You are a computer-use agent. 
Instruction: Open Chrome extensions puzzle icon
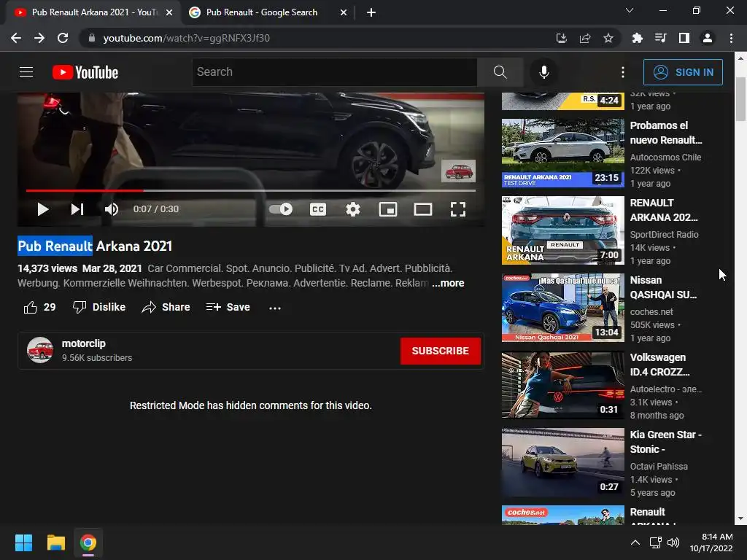coord(637,38)
